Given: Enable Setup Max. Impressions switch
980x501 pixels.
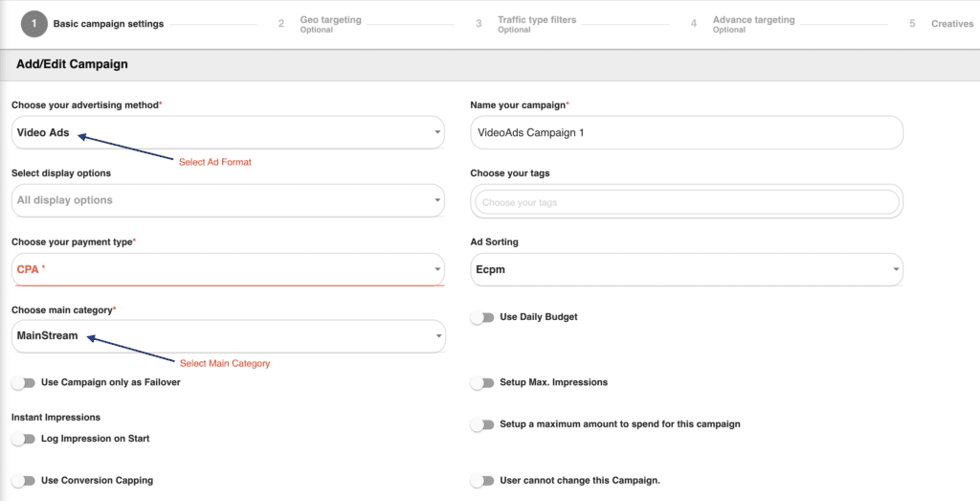Looking at the screenshot, I should click(x=482, y=383).
